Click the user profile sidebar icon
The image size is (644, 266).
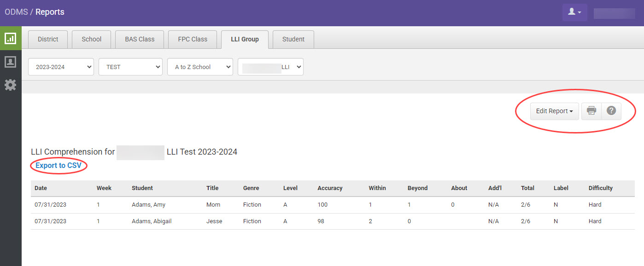tap(10, 62)
